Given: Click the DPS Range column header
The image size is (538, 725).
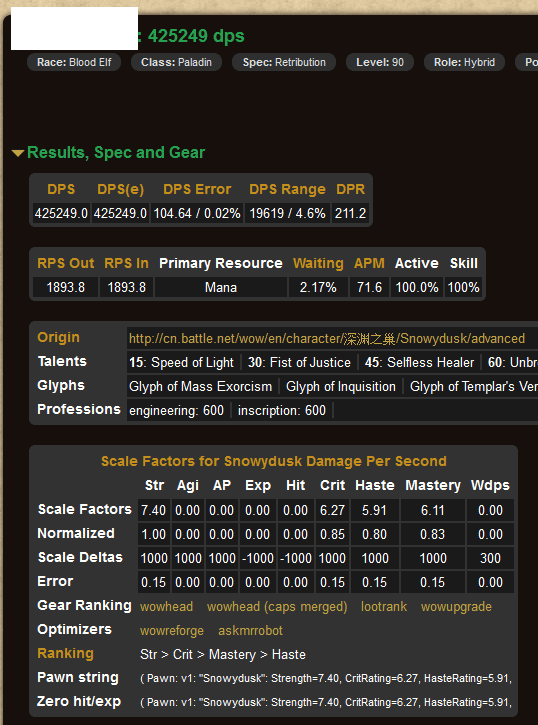Looking at the screenshot, I should pyautogui.click(x=287, y=189).
